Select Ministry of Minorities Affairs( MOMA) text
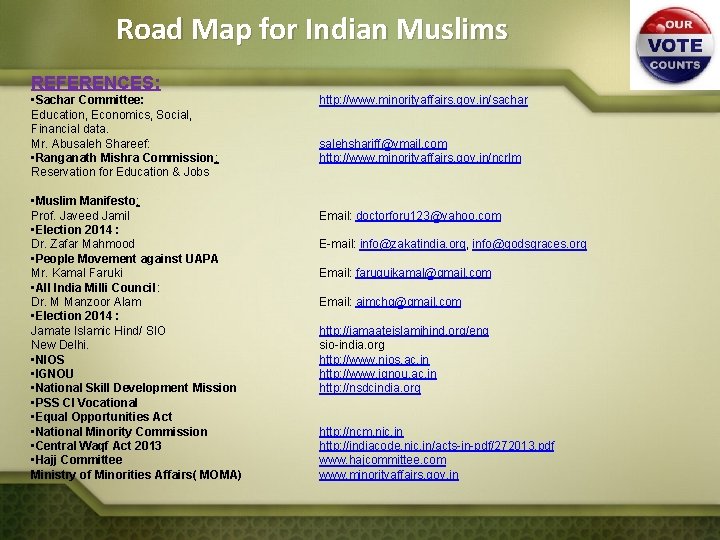This screenshot has height=540, width=720. tap(136, 475)
